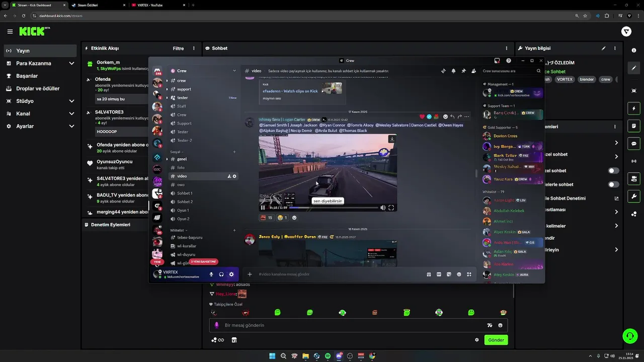This screenshot has height=362, width=644.
Task: Collapse the Sosyal category in Discord
Action: click(176, 152)
